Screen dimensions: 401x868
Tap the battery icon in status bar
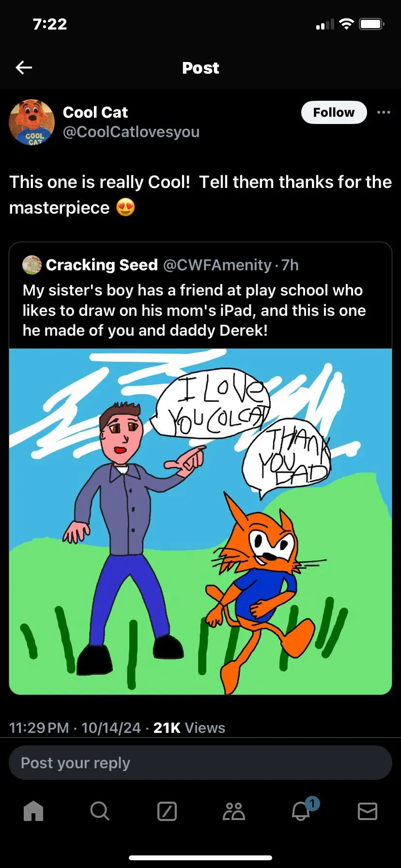[371, 24]
